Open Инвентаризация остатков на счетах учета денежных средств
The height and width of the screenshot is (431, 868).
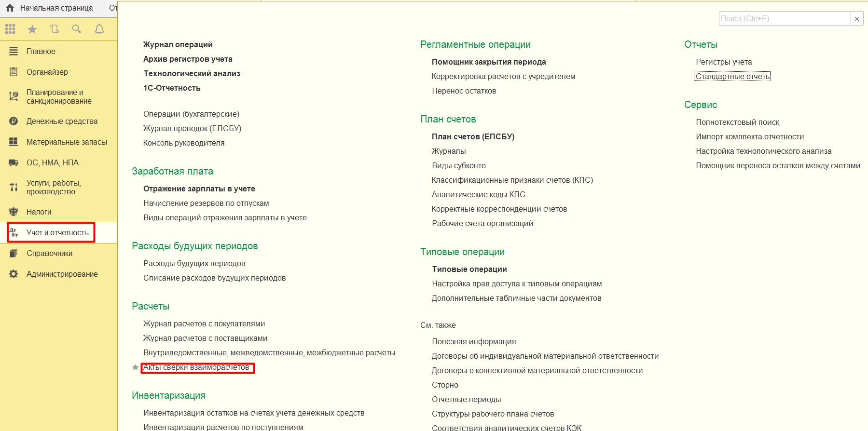point(254,413)
